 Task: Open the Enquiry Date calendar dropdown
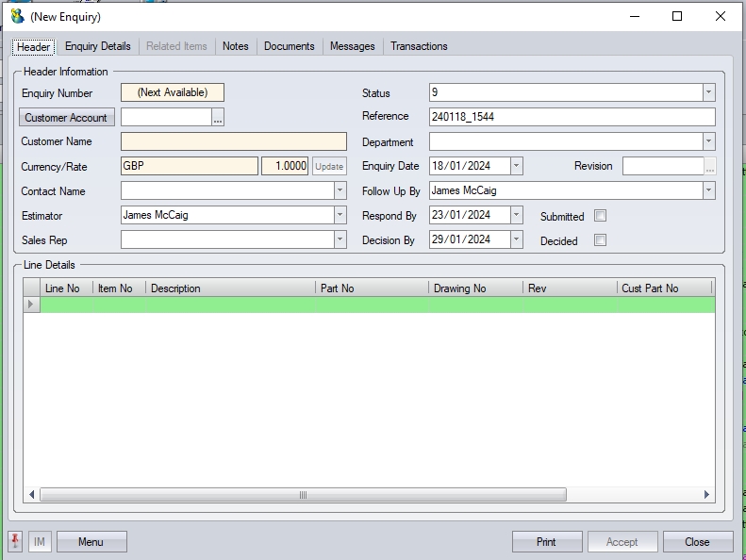(516, 166)
